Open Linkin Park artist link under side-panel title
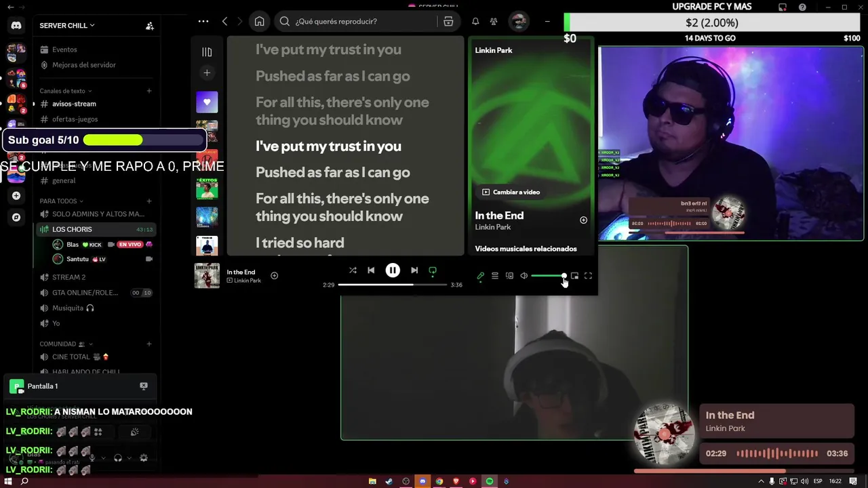 [x=492, y=227]
